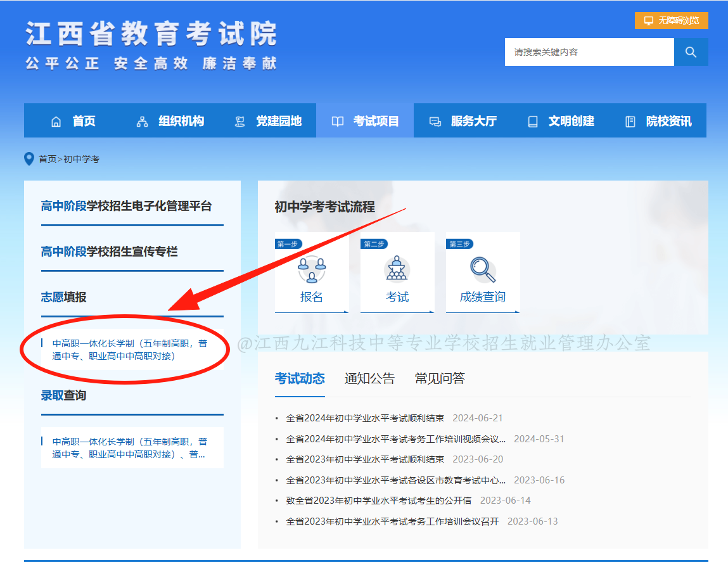
Task: Click the 无障碍浏览 accessibility button
Action: point(672,21)
